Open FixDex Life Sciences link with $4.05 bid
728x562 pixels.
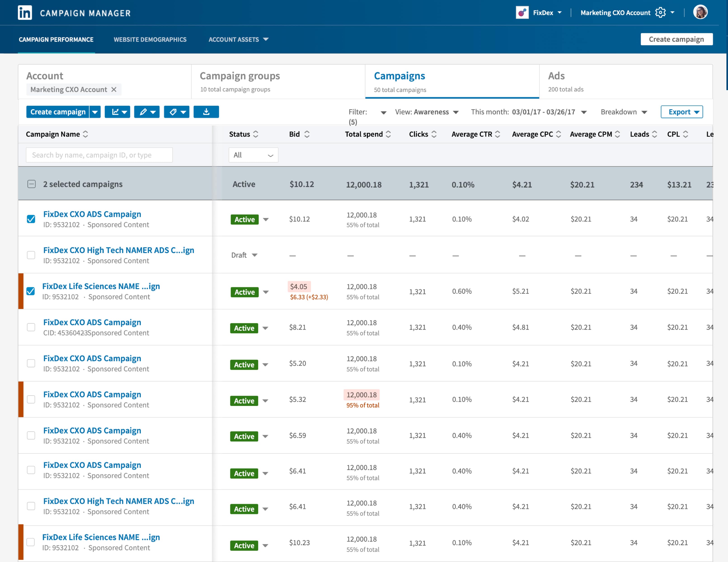pyautogui.click(x=101, y=286)
